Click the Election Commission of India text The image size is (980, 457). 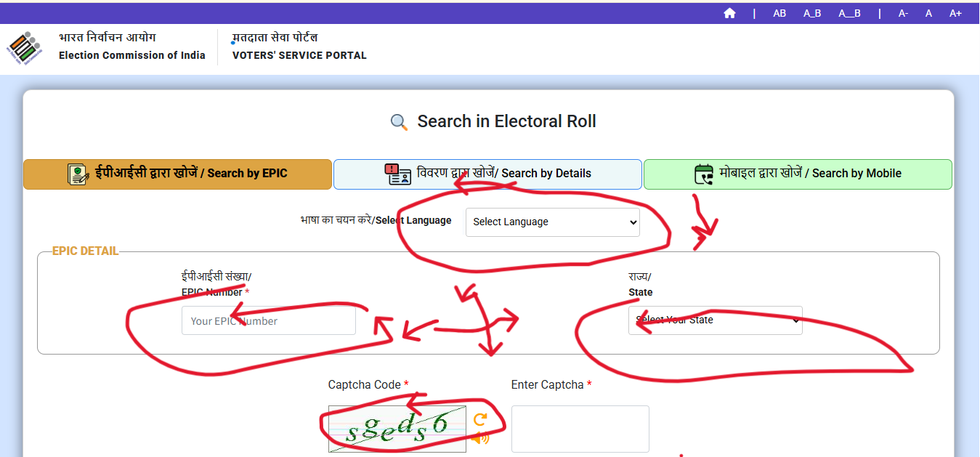click(x=131, y=55)
